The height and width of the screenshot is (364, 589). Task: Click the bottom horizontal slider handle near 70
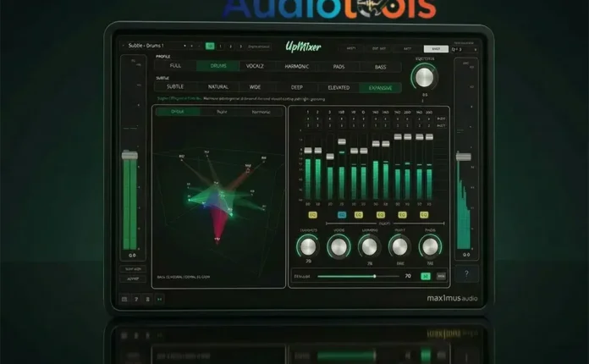(x=375, y=276)
